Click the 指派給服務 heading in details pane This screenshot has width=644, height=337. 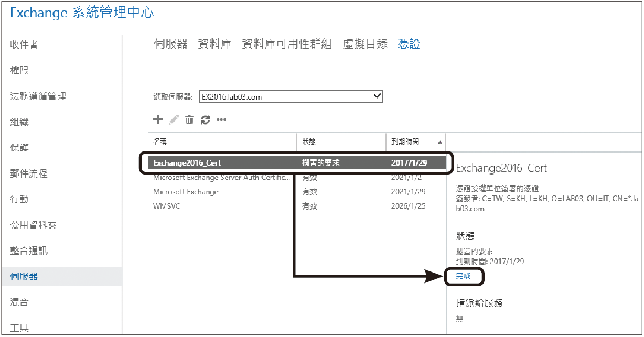tap(480, 303)
